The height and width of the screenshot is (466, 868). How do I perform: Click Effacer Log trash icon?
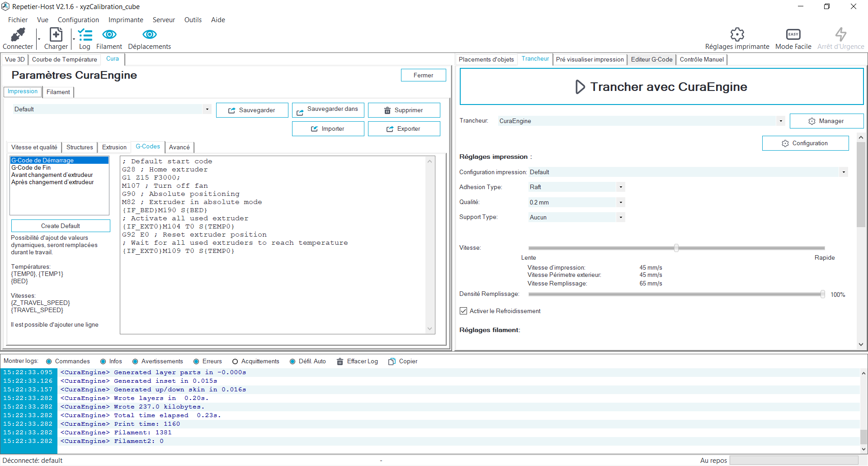click(x=340, y=361)
